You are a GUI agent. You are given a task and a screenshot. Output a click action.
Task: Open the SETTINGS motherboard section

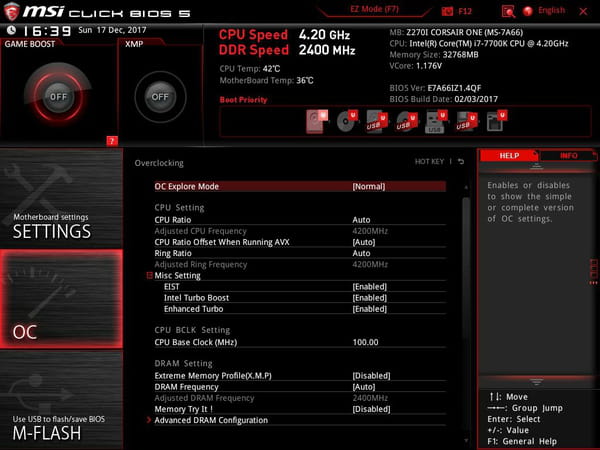tap(61, 199)
